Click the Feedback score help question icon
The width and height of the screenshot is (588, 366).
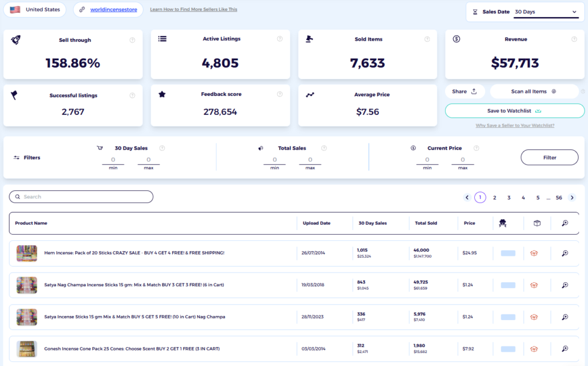(280, 94)
